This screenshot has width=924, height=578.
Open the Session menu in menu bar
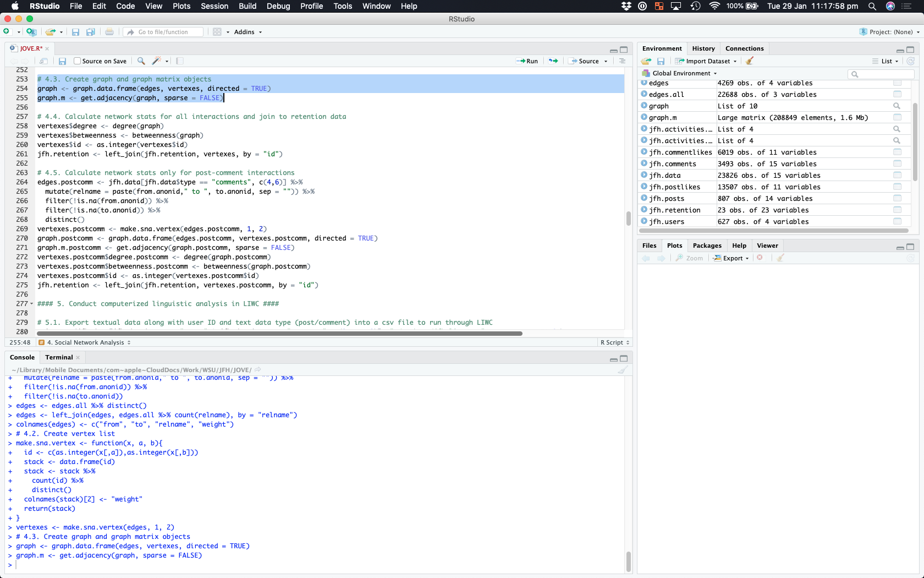(x=214, y=6)
